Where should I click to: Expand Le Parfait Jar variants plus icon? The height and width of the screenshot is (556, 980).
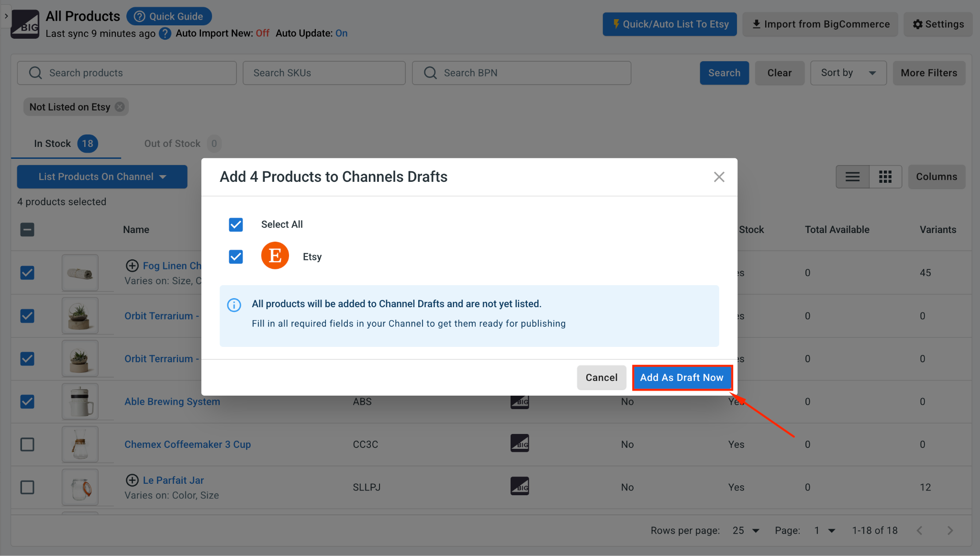[x=132, y=480]
